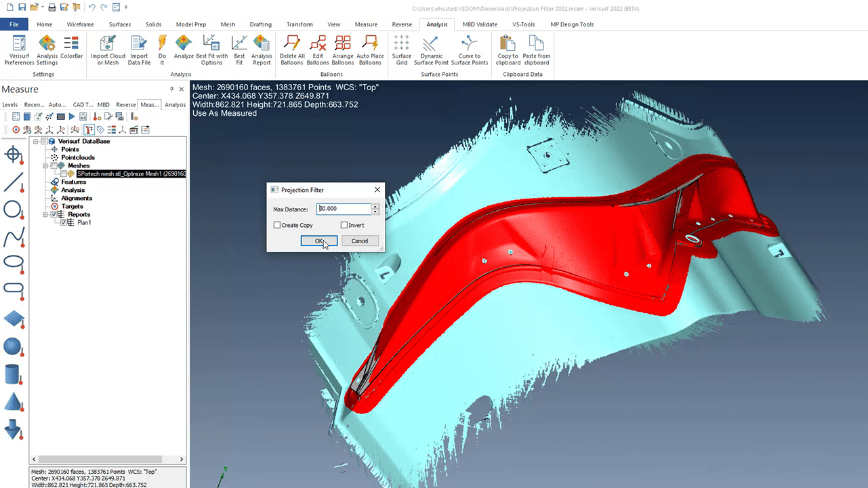Image resolution: width=868 pixels, height=488 pixels.
Task: Enable the Create Copy checkbox
Action: click(x=277, y=225)
